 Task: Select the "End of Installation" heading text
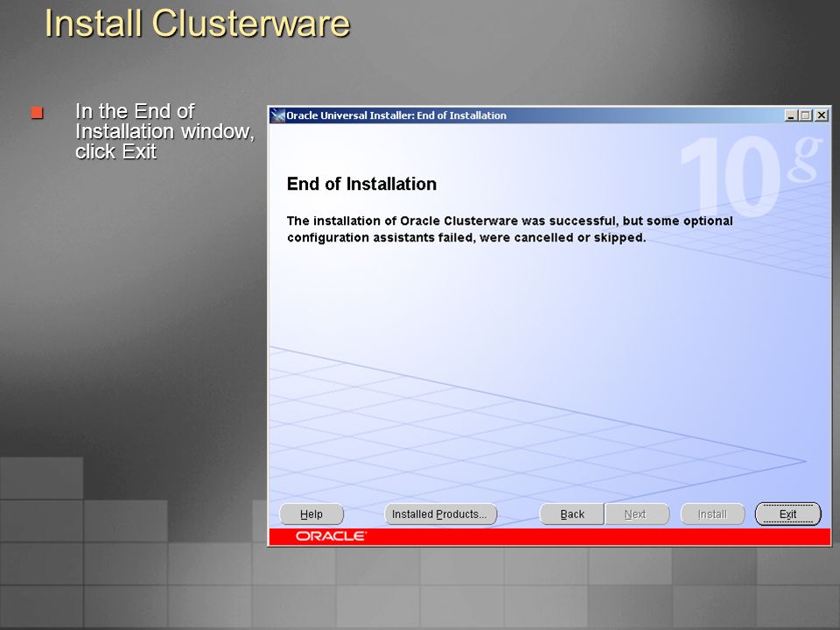[x=361, y=184]
